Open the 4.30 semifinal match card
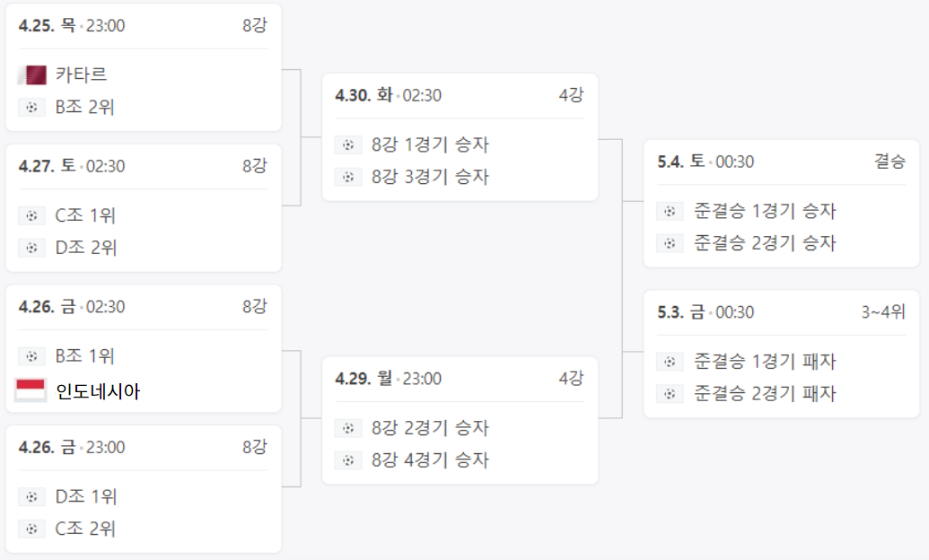This screenshot has width=929, height=560. (x=460, y=136)
